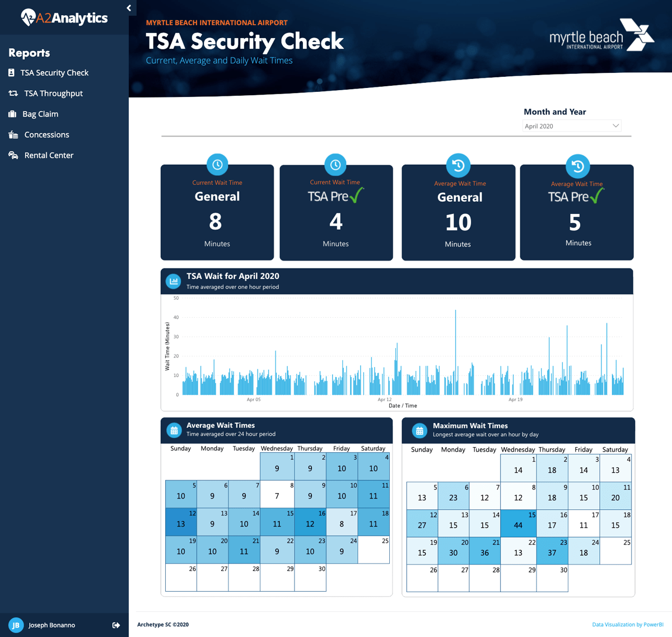Log out using the sign-out icon
Image resolution: width=672 pixels, height=637 pixels.
click(x=116, y=625)
